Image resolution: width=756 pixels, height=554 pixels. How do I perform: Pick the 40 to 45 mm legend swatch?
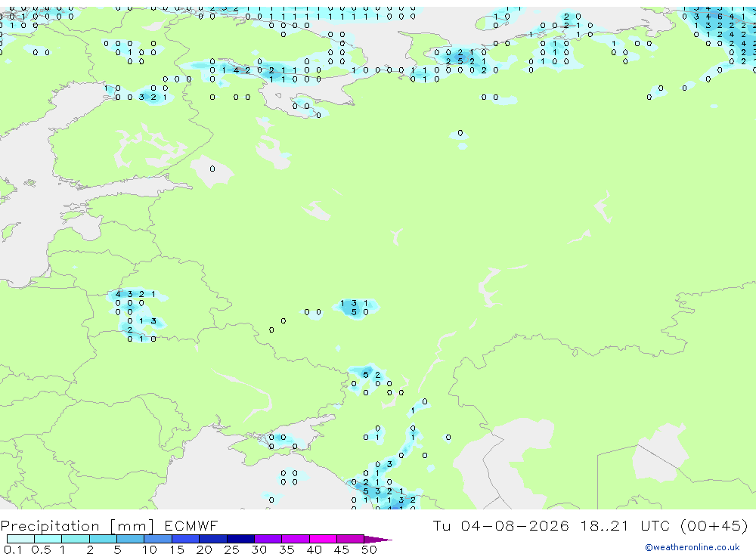(323, 539)
